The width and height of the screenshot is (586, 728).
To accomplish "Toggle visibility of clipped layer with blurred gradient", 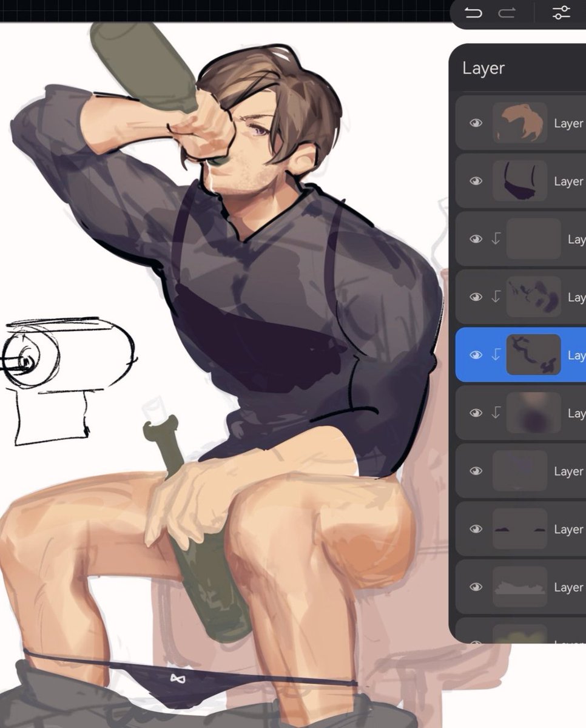I will point(476,413).
